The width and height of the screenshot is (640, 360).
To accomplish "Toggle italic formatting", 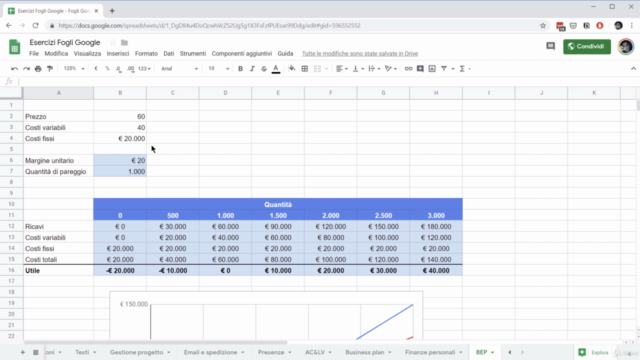I will [252, 69].
